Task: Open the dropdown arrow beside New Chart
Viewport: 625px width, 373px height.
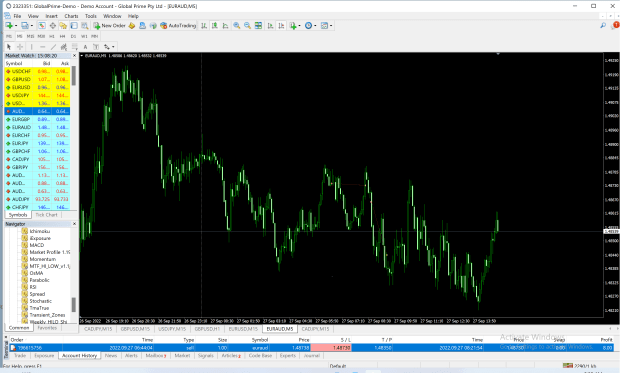Action: (16, 26)
